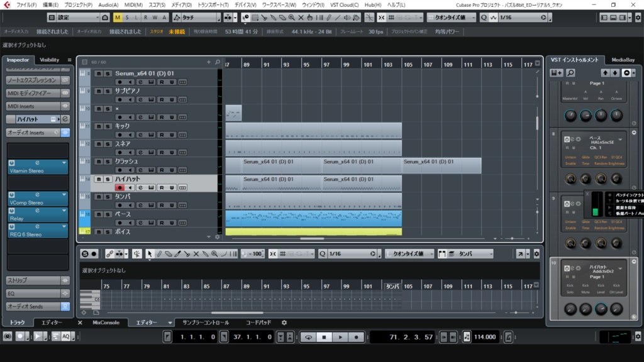Open the サンプラーコントロール tab
644x362 pixels.
(206, 322)
